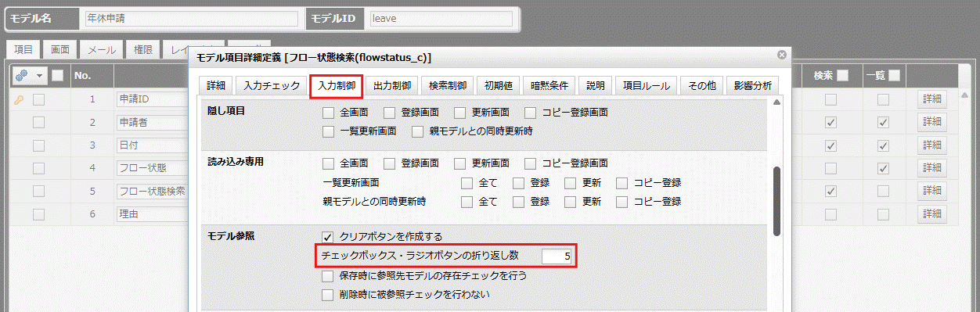Open the その他 tab
The width and height of the screenshot is (980, 312).
tap(702, 85)
